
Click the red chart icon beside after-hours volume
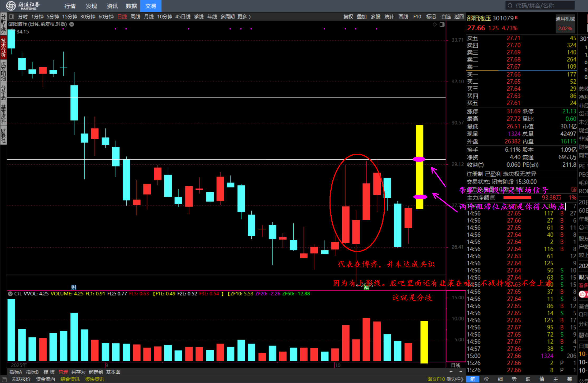coord(574,189)
